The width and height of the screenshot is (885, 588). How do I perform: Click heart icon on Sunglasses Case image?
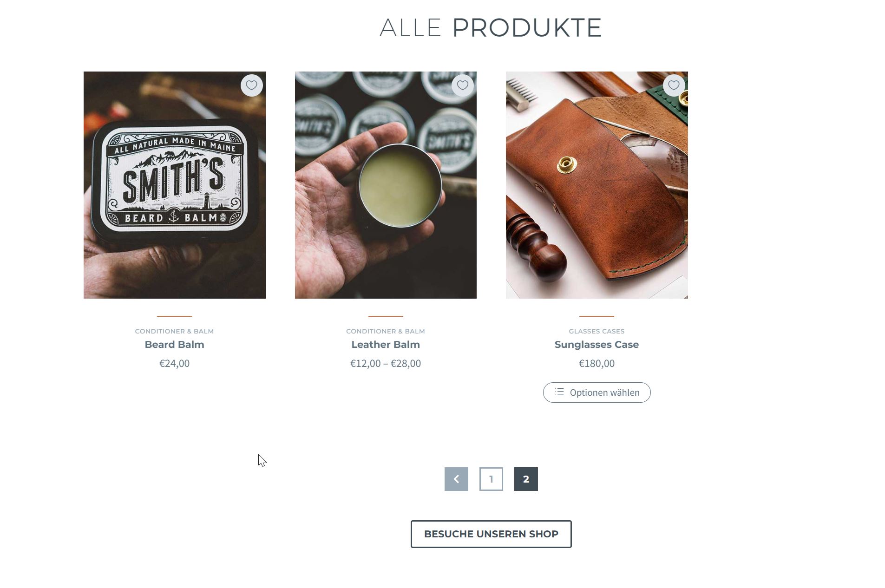pos(674,85)
